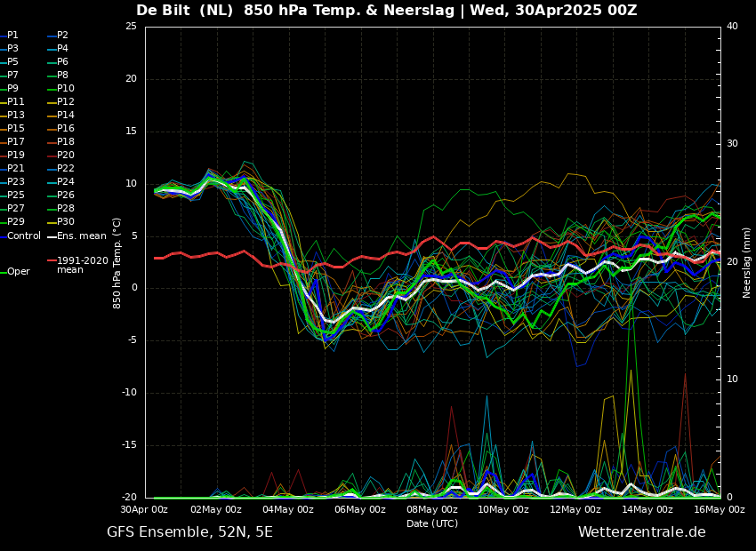Select the P15 legend entry
The height and width of the screenshot is (551, 756).
point(16,129)
